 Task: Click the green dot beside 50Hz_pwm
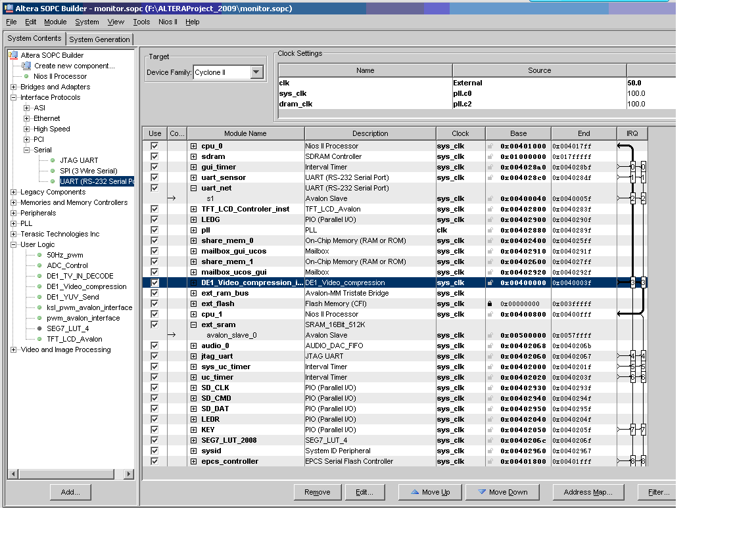(39, 255)
